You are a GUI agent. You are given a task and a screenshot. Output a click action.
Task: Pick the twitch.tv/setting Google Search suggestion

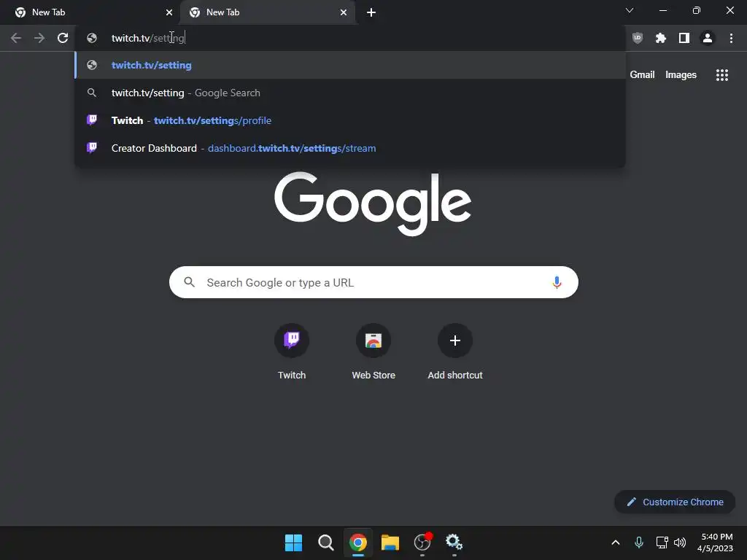(350, 93)
